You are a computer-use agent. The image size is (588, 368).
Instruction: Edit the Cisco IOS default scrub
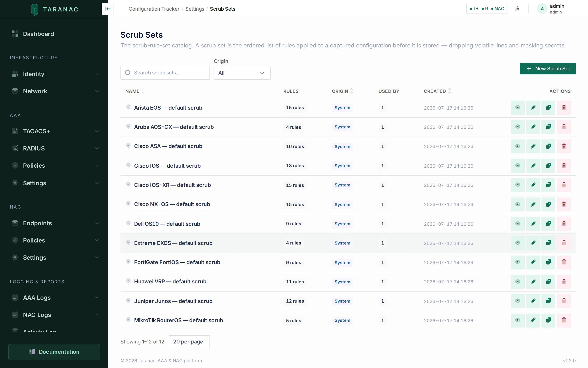533,166
